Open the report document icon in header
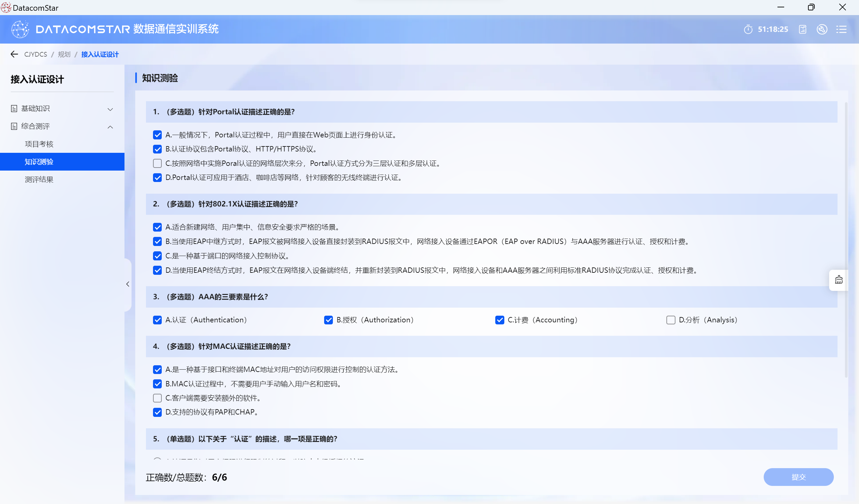This screenshot has width=859, height=504. (802, 29)
